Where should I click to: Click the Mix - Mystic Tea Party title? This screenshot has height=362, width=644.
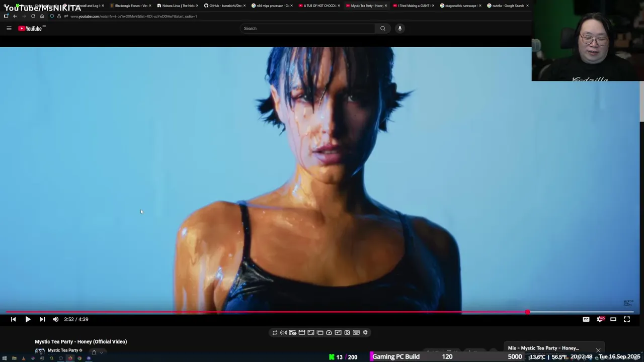point(543,348)
